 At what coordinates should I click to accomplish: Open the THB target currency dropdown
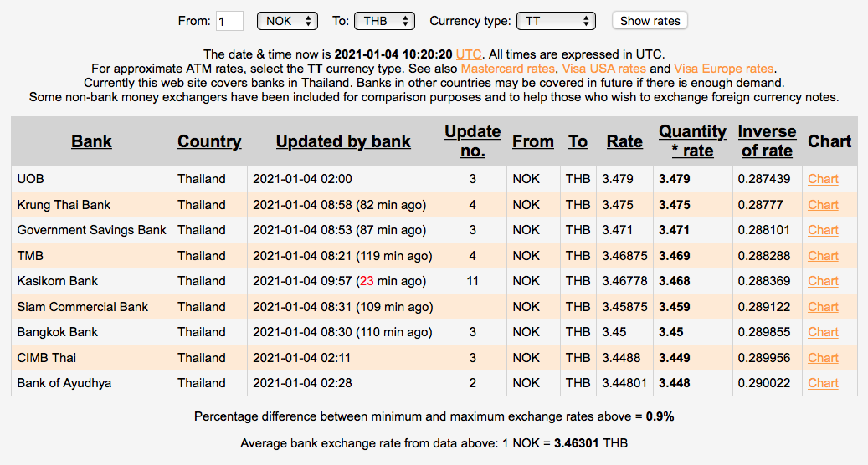384,21
